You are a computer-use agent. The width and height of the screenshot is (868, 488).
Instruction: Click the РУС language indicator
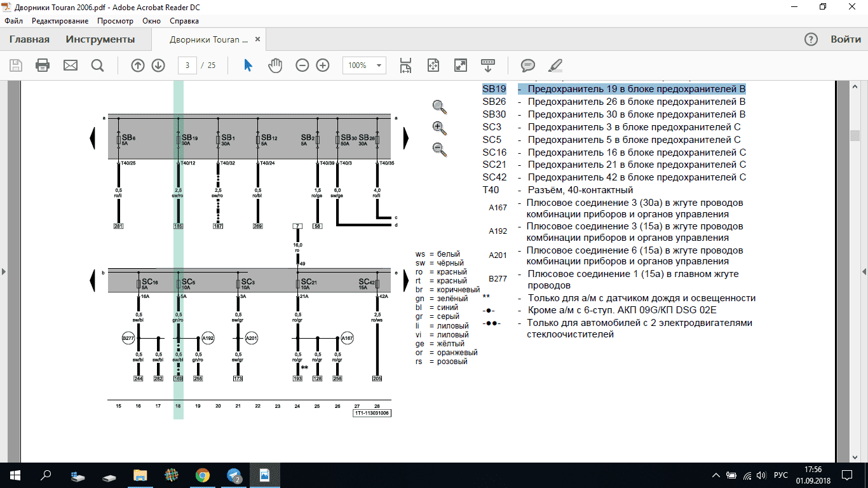[780, 475]
